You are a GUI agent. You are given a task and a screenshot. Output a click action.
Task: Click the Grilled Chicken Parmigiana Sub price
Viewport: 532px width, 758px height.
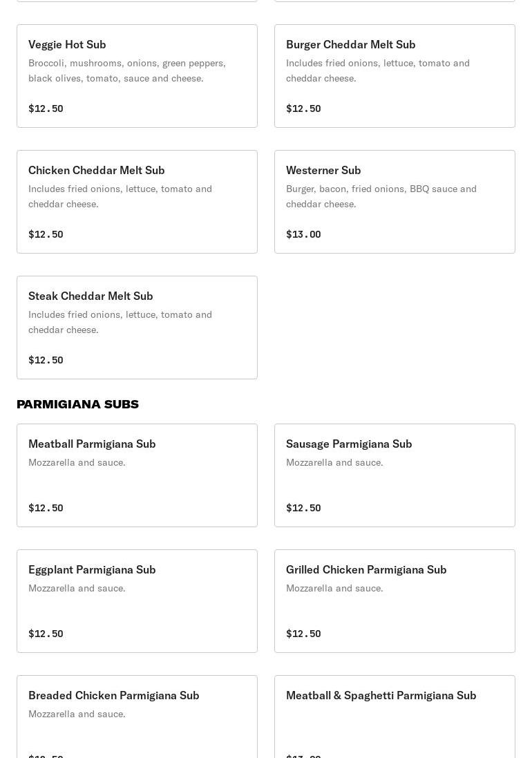pos(303,634)
